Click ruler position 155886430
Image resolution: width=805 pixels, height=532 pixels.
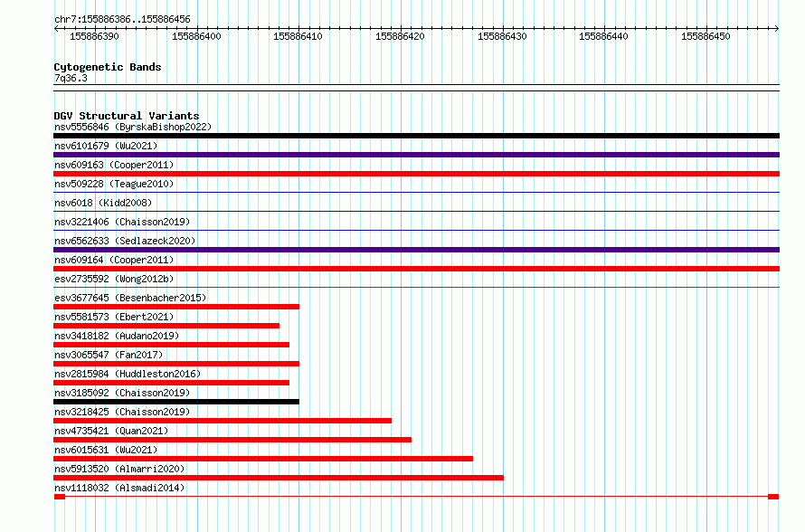tap(502, 36)
